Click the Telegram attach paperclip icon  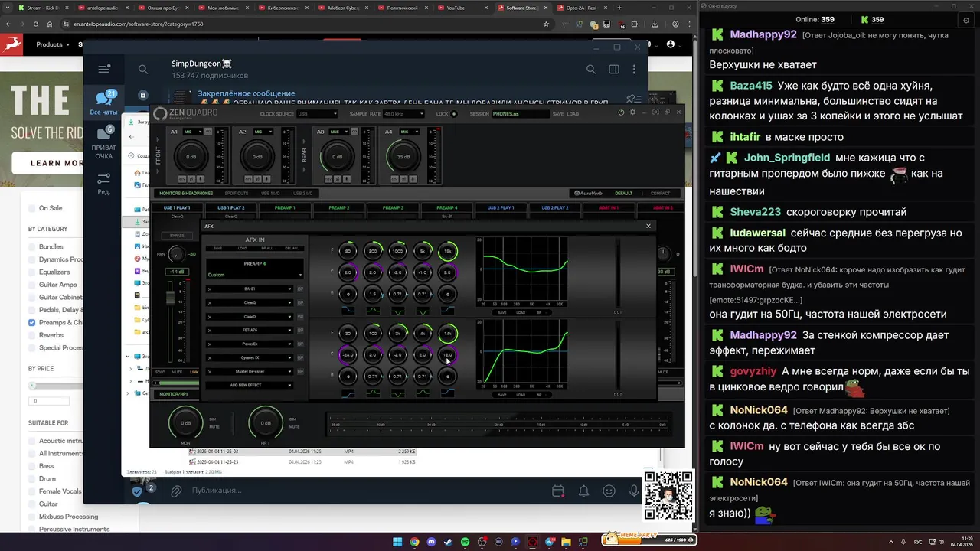point(176,491)
